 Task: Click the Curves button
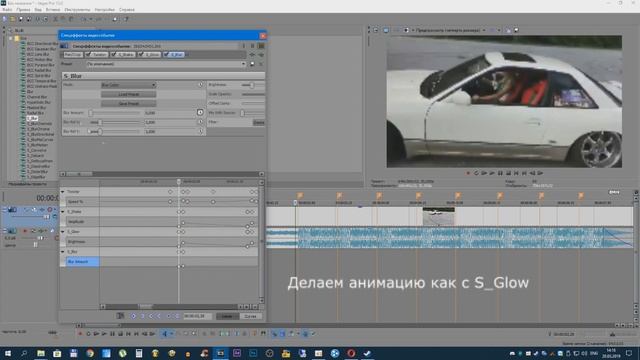tap(250, 316)
